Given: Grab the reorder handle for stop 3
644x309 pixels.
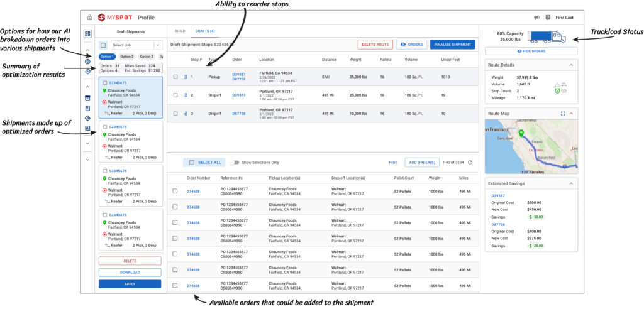Looking at the screenshot, I should tap(186, 114).
